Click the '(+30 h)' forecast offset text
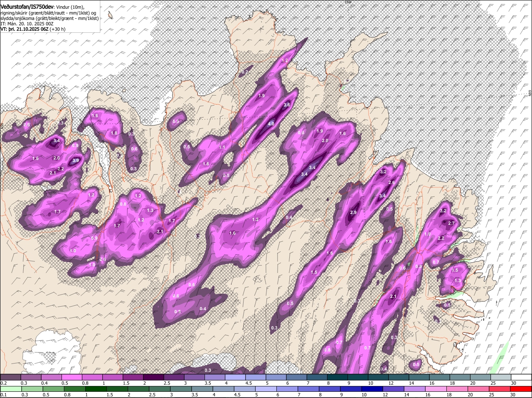 tap(58, 29)
